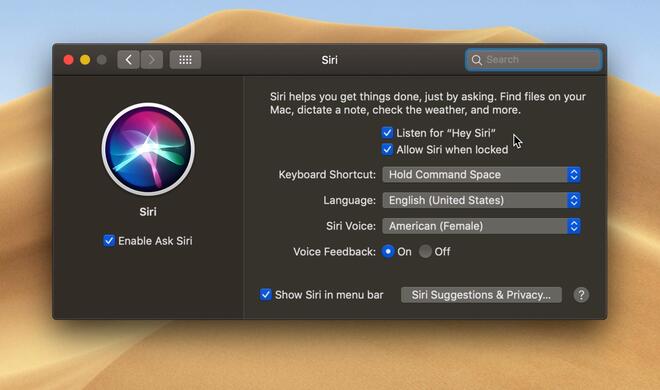Click the Siri window title text
Screen dimensions: 660x390
pos(330,60)
